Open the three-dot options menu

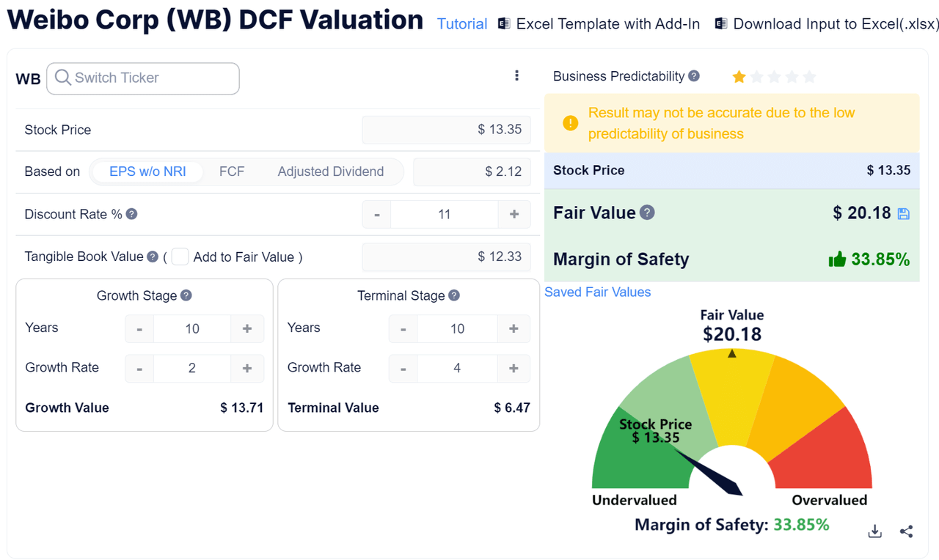pyautogui.click(x=517, y=75)
